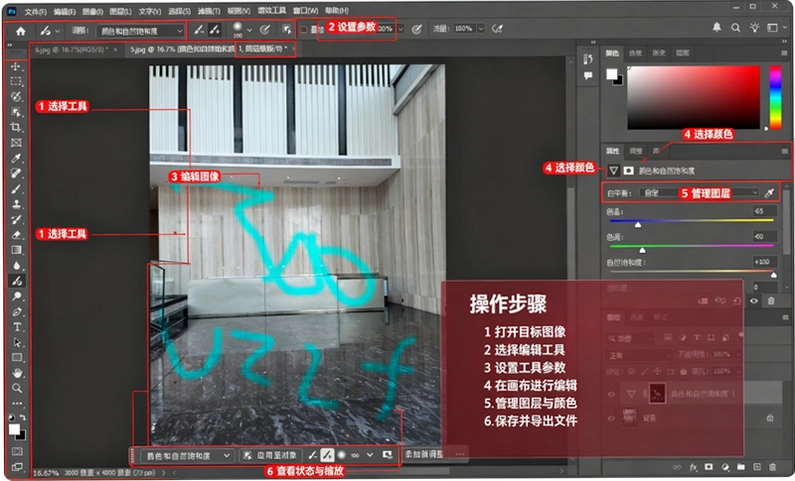
Task: Toggle subtract brush in contextual task bar
Action: (313, 455)
